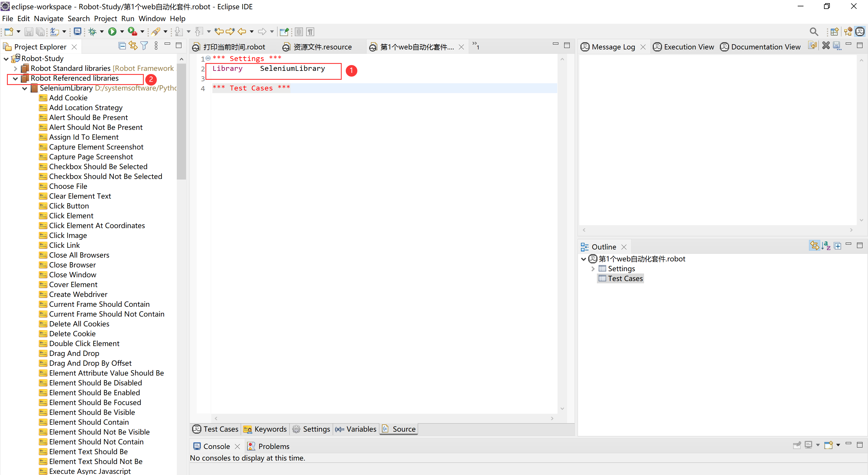This screenshot has height=475, width=868.
Task: Click the Collapse All icon in Project Explorer
Action: (122, 46)
